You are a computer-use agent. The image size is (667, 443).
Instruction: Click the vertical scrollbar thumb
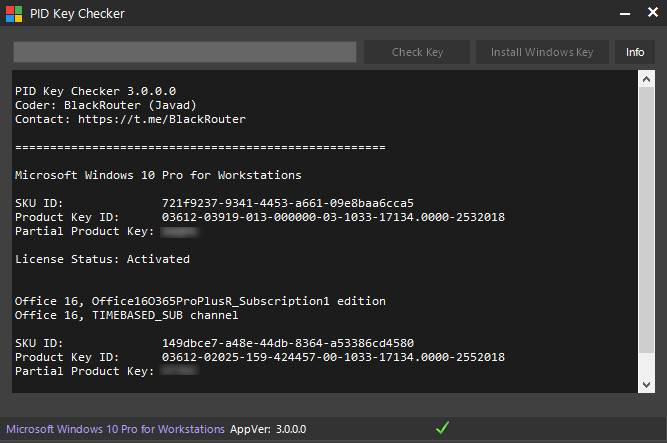click(647, 220)
